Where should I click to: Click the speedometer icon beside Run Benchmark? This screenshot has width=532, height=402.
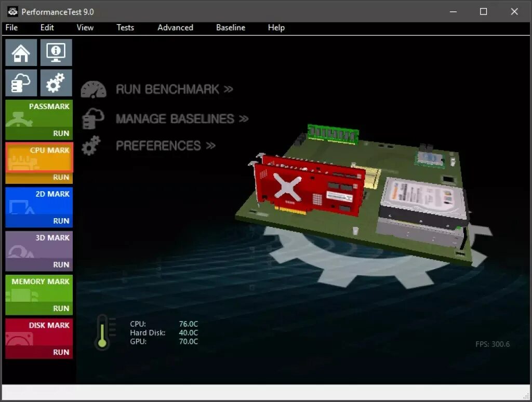[x=94, y=89]
